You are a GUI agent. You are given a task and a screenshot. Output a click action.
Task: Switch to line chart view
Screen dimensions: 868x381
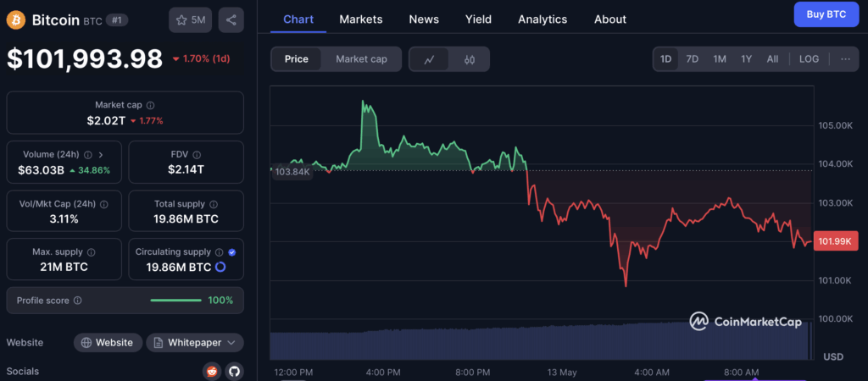[429, 59]
